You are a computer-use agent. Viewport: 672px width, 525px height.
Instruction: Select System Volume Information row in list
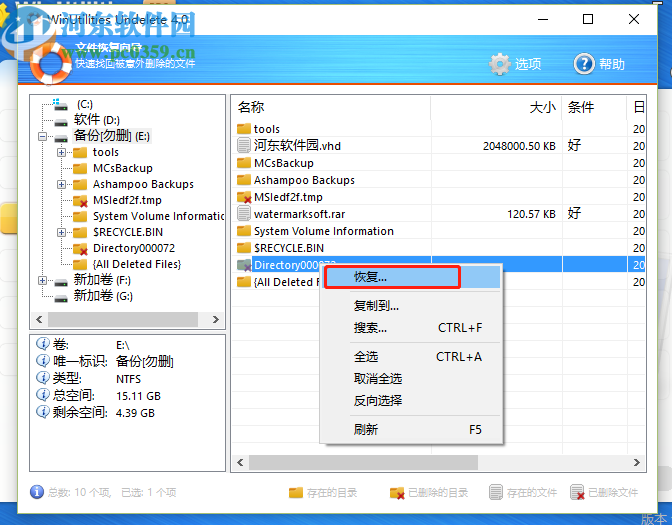438,231
